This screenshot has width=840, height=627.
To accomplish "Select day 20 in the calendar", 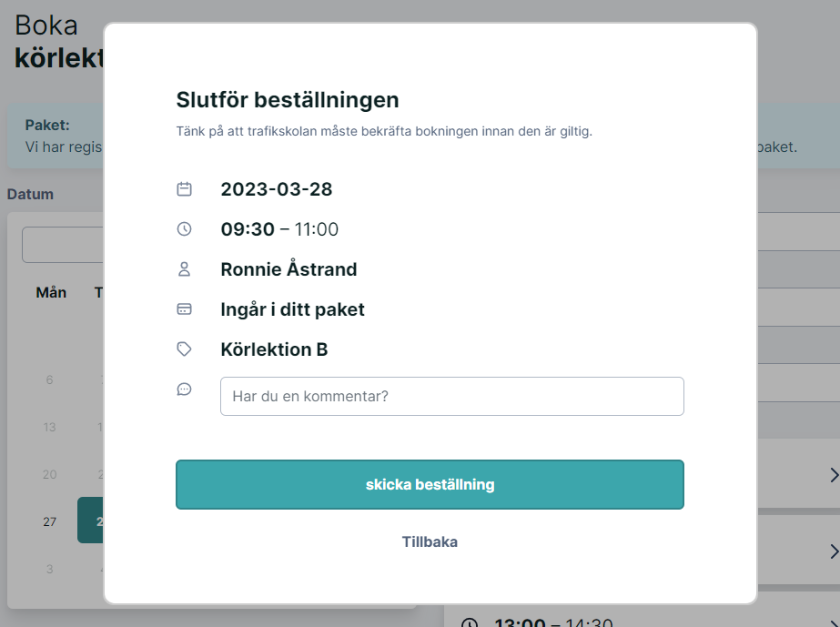I will tap(50, 474).
